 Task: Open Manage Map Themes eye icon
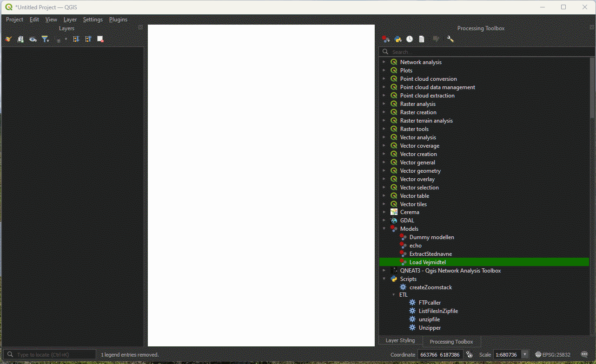[33, 39]
